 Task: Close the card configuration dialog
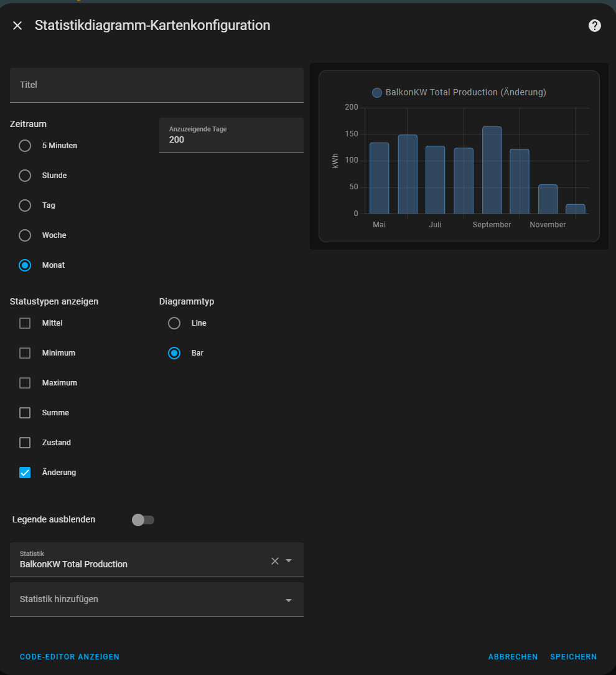tap(17, 26)
